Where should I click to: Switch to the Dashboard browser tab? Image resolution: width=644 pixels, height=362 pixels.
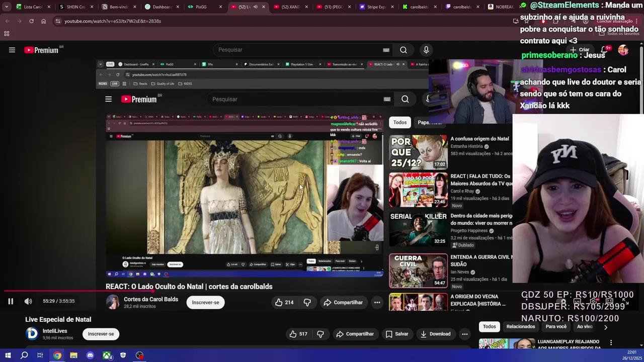(161, 7)
